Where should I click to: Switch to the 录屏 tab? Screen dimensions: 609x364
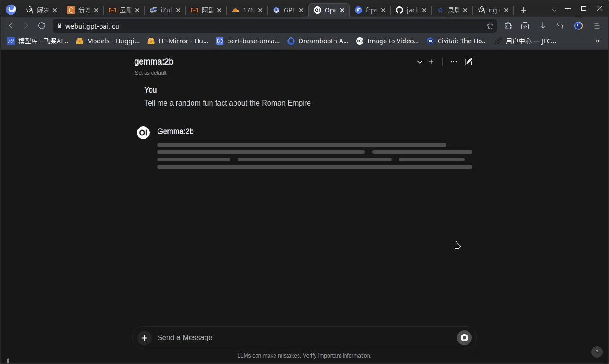pos(451,10)
